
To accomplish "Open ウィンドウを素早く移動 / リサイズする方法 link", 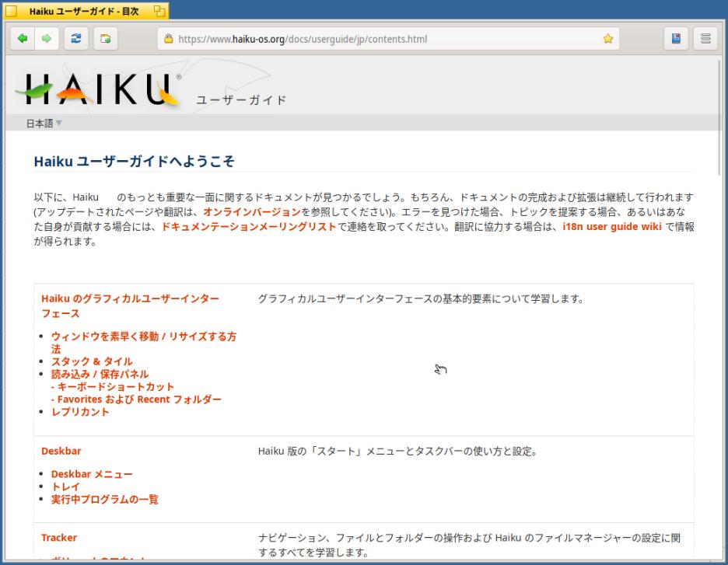I will coord(144,342).
